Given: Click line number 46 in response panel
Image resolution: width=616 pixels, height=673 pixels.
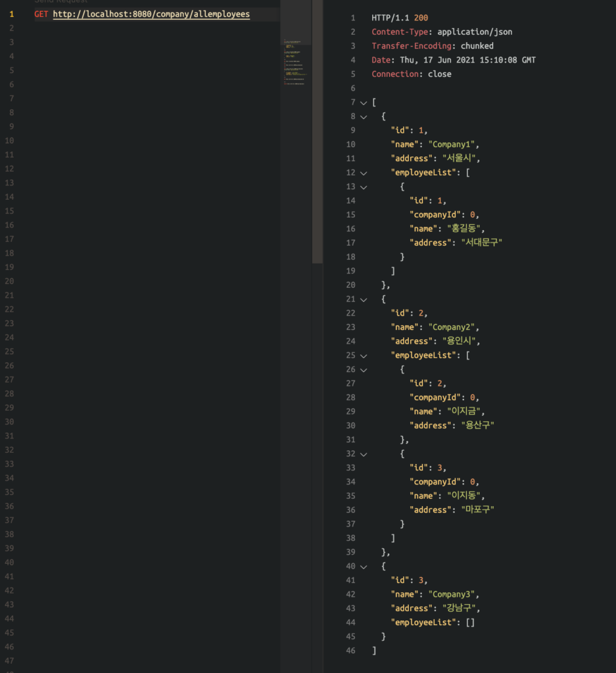Looking at the screenshot, I should 350,651.
